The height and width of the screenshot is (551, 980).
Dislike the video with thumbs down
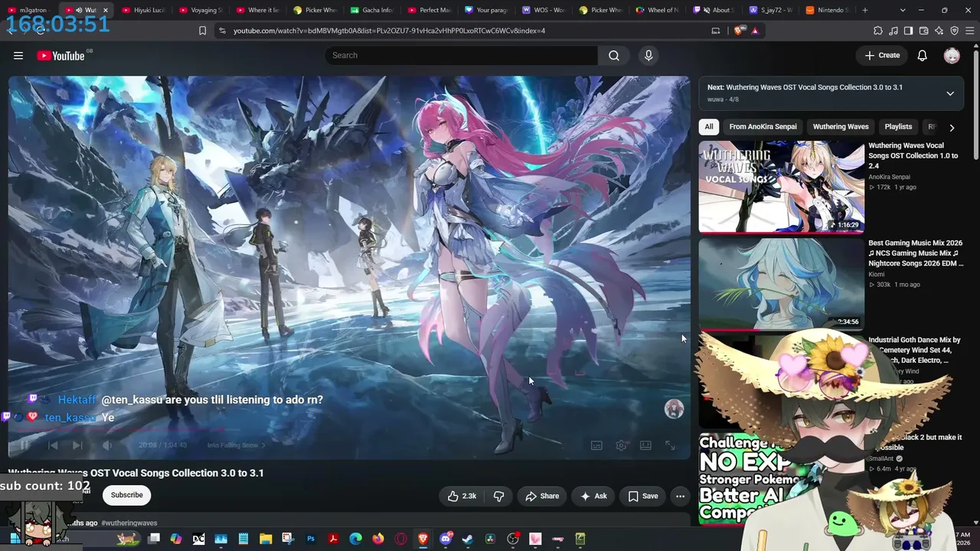[498, 496]
